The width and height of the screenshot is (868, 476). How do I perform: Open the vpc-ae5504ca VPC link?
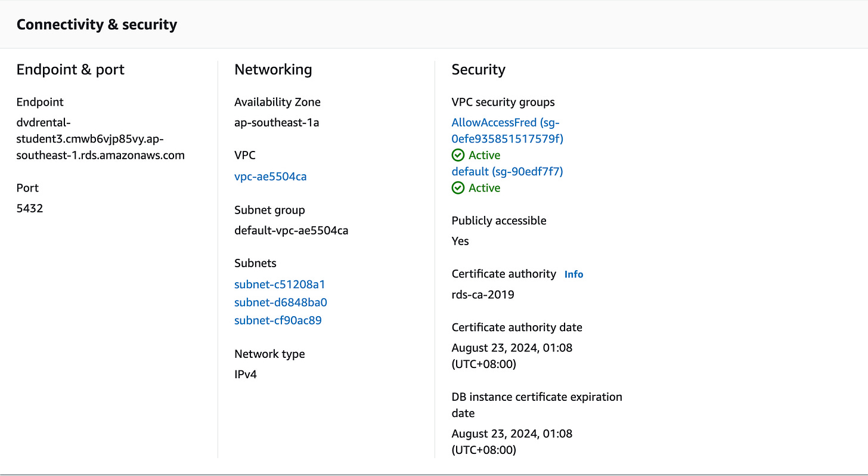click(270, 177)
